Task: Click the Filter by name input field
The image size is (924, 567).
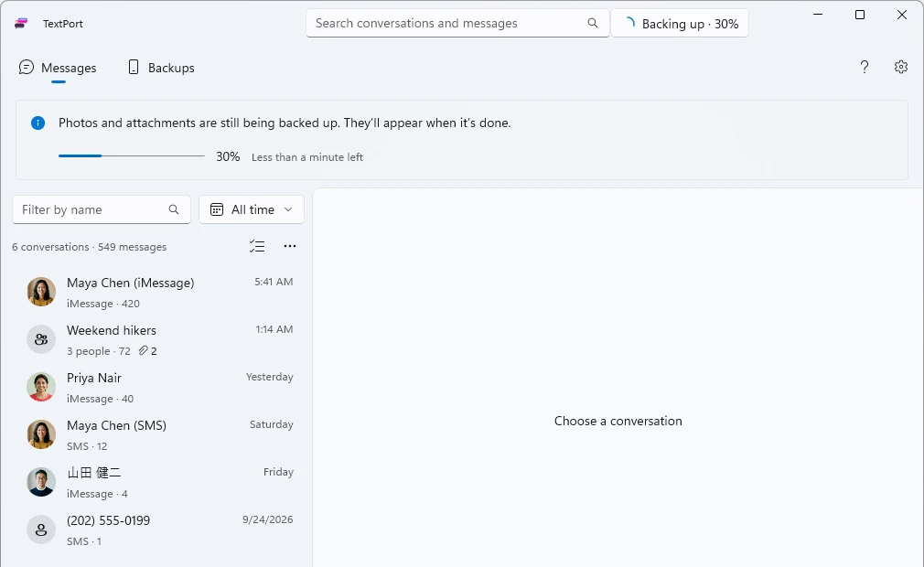Action: click(102, 209)
